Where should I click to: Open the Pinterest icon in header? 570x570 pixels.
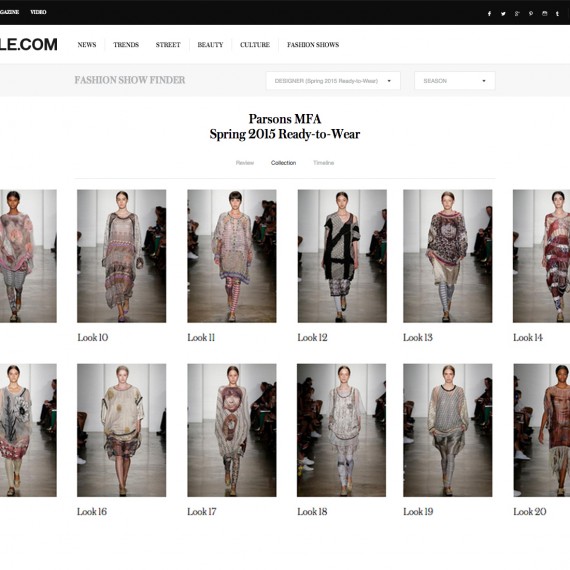[531, 14]
